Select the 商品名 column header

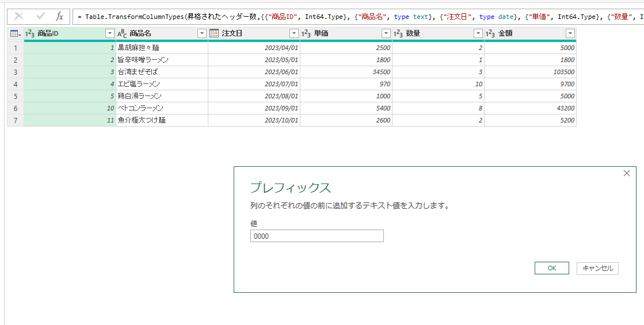(x=162, y=33)
